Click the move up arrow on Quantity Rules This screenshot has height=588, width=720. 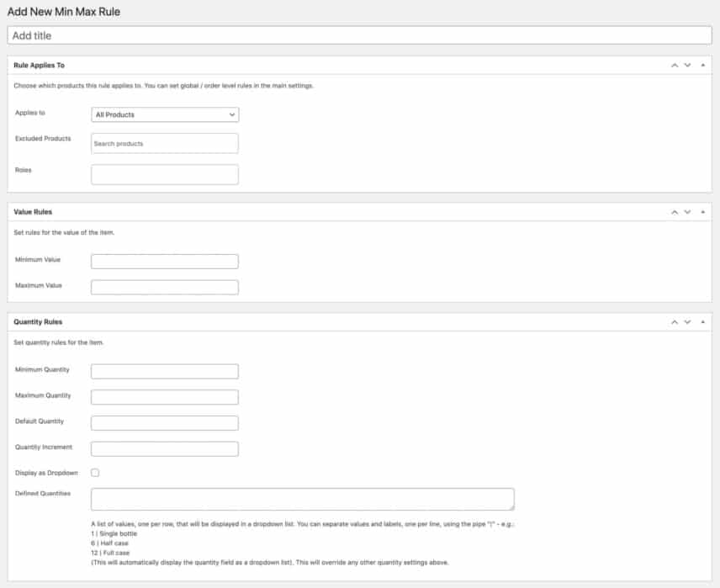pyautogui.click(x=674, y=321)
